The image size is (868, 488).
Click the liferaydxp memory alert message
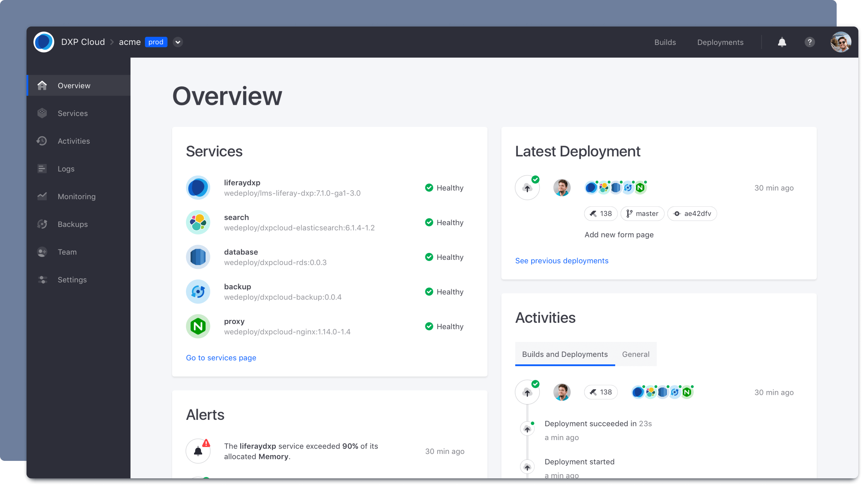(301, 451)
